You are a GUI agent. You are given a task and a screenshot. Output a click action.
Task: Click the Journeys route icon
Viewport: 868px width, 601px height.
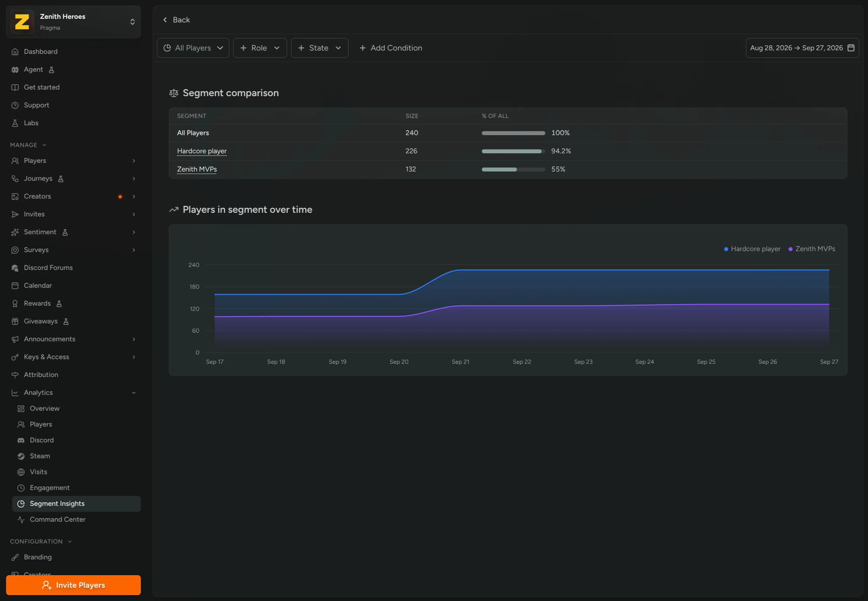click(15, 178)
